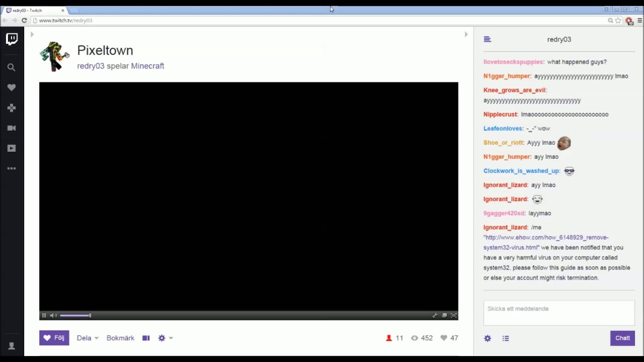Adjust the player volume slider
The width and height of the screenshot is (644, 362).
(x=75, y=315)
